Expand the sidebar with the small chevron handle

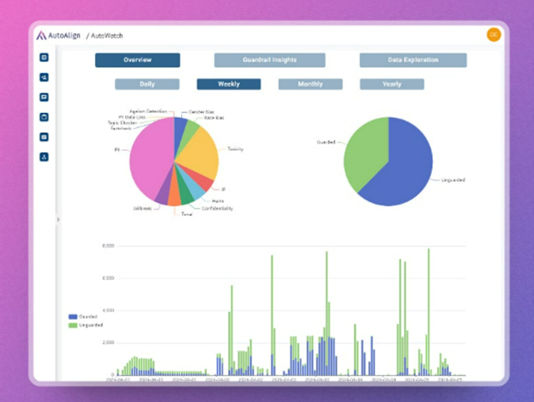pos(58,220)
